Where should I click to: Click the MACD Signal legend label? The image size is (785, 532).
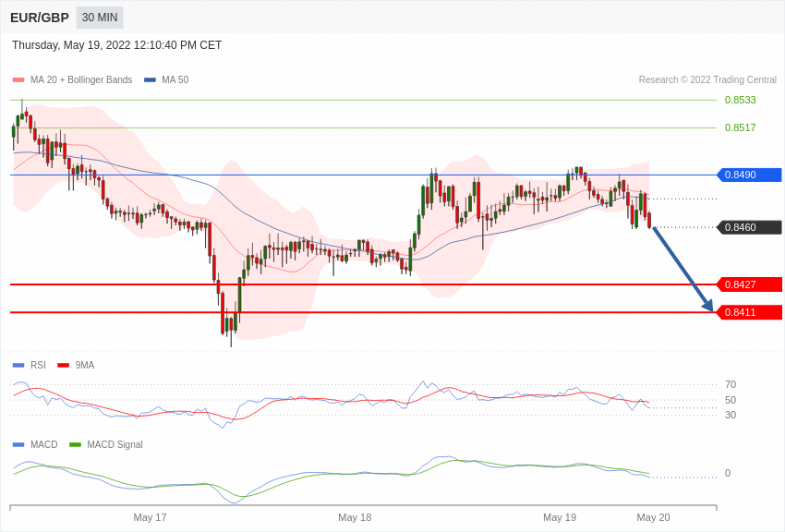[115, 445]
